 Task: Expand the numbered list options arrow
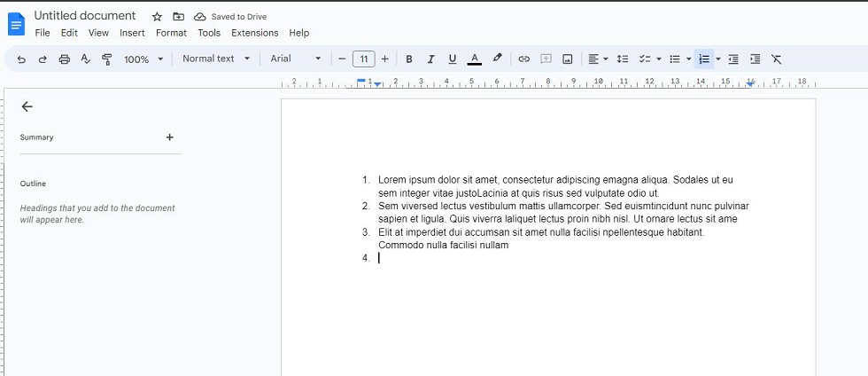[718, 59]
